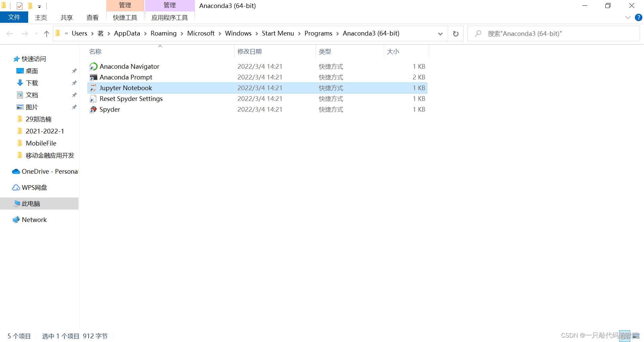Navigate to Roaming in the breadcrumb
The width and height of the screenshot is (644, 342).
(x=164, y=33)
